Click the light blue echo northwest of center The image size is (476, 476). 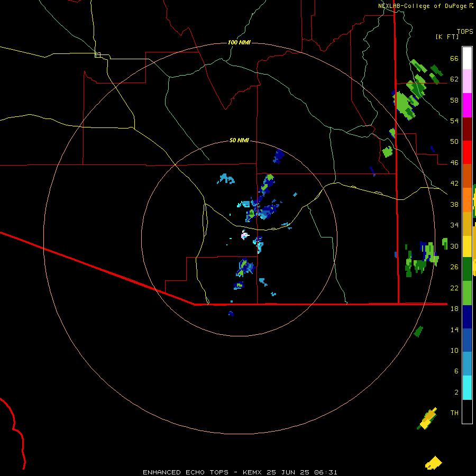pyautogui.click(x=226, y=179)
